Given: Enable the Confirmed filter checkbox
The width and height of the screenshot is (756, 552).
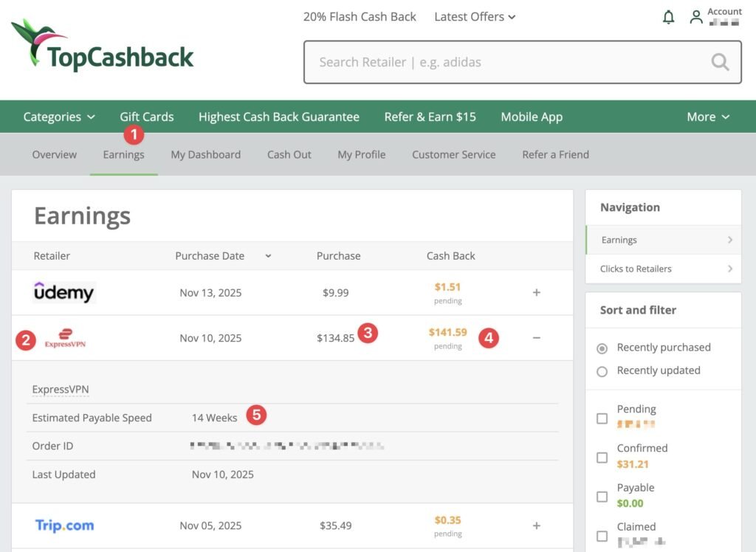Looking at the screenshot, I should 602,458.
